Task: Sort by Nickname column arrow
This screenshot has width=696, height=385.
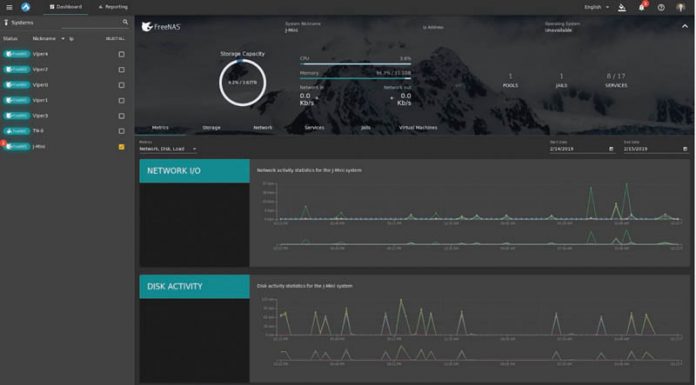Action: (63, 39)
